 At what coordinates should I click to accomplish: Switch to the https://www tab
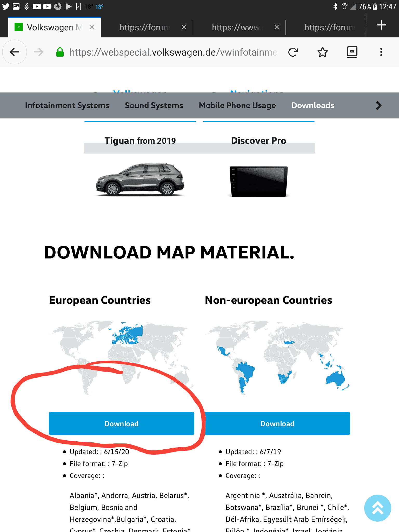240,27
